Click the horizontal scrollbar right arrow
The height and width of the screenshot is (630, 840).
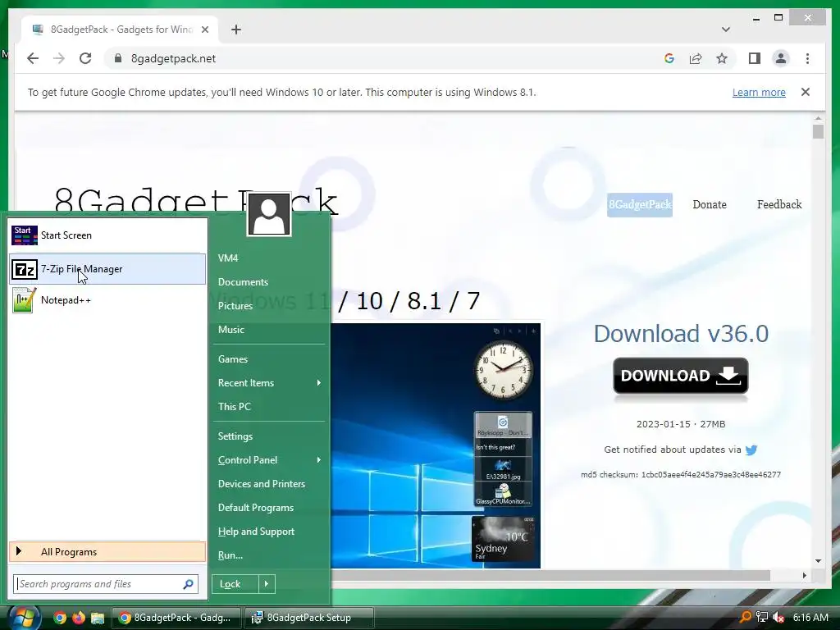804,575
